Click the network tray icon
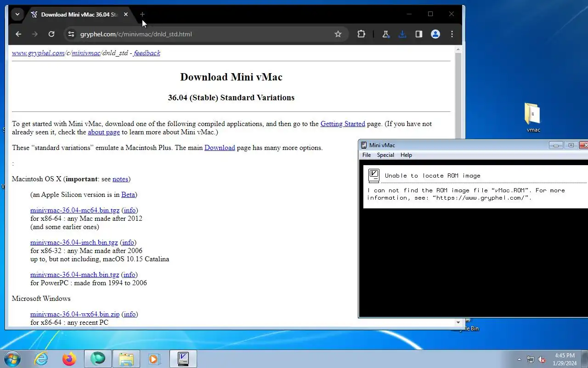This screenshot has height=368, width=588. tap(531, 359)
